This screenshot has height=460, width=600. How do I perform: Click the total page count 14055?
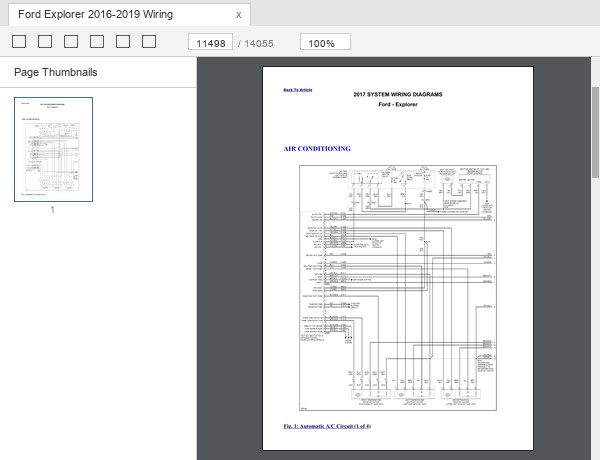click(259, 44)
